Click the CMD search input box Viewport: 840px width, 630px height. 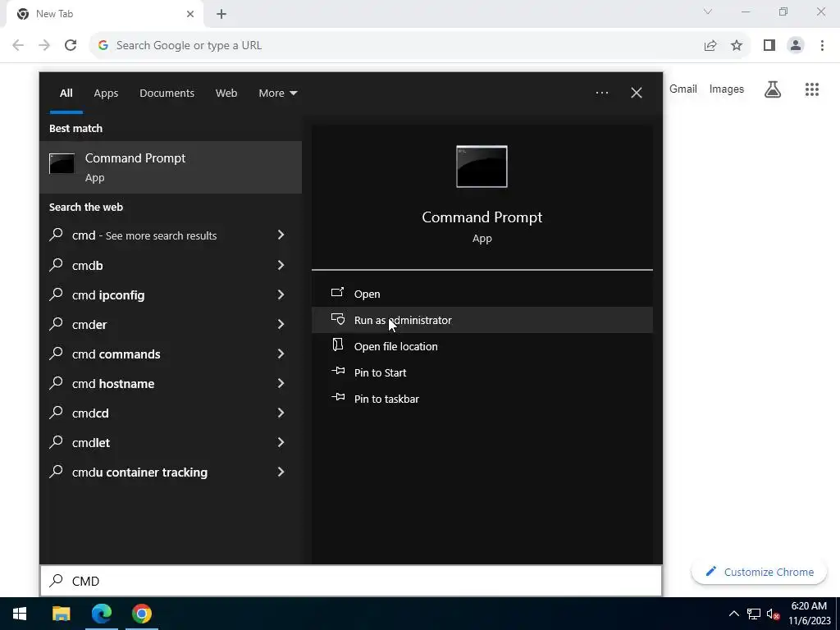click(351, 581)
